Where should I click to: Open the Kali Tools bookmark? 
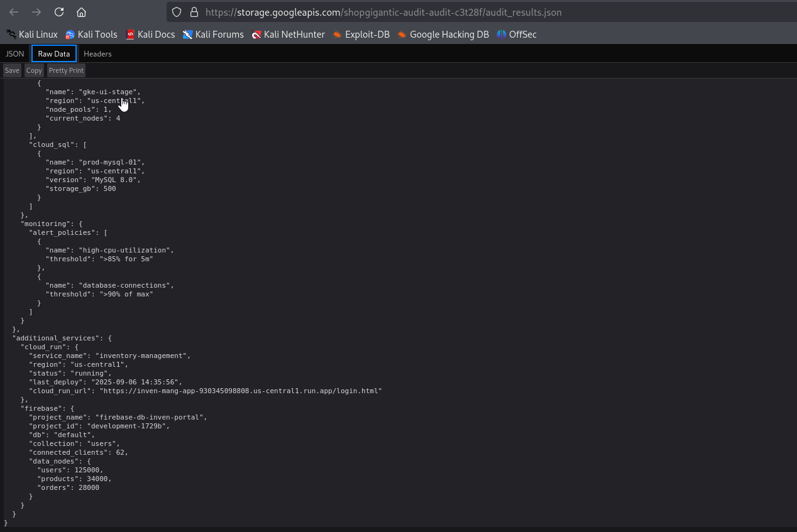tap(91, 35)
